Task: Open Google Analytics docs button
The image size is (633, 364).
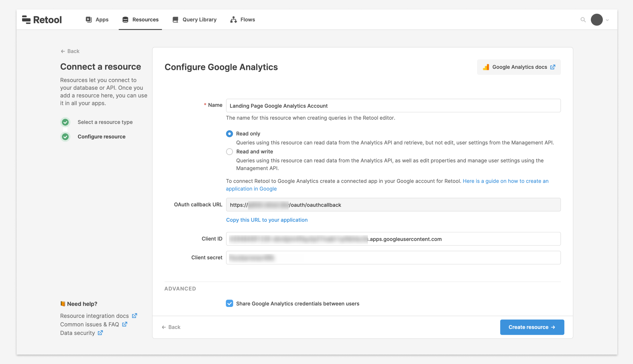Action: [519, 67]
